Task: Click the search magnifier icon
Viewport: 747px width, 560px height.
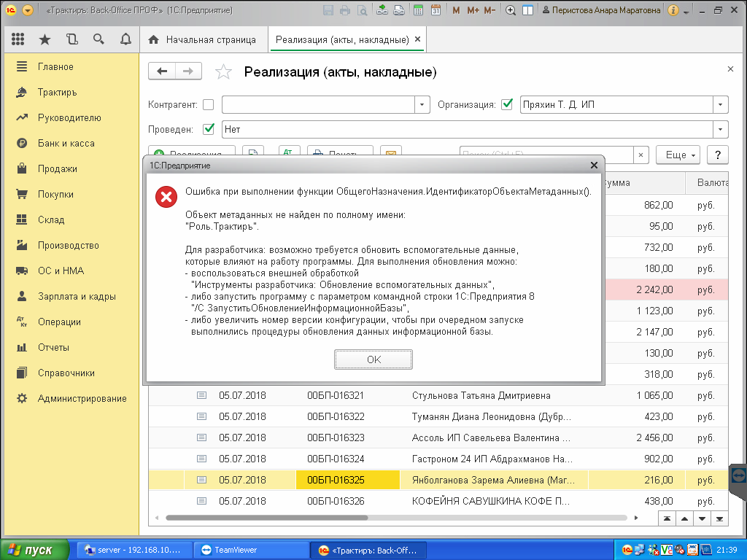Action: [98, 39]
